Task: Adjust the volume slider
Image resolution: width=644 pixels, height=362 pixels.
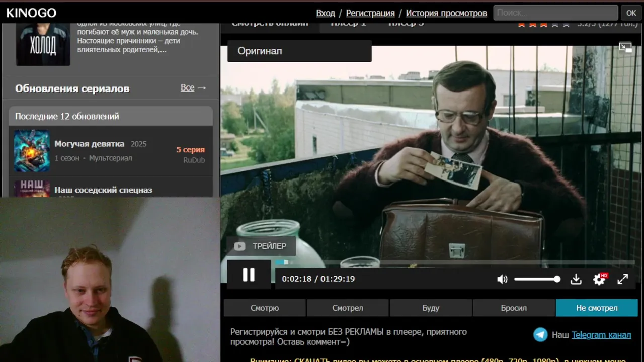Action: click(537, 279)
